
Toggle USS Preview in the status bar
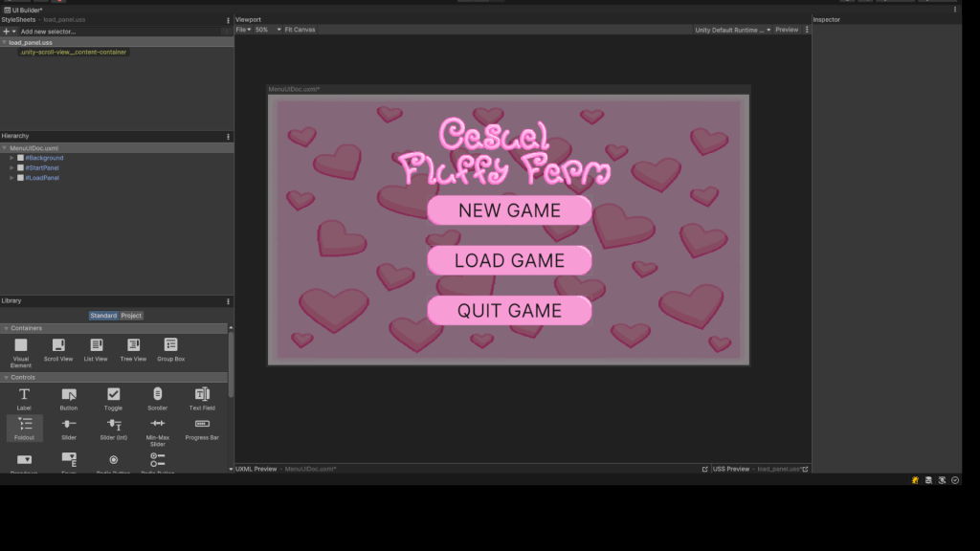[733, 469]
